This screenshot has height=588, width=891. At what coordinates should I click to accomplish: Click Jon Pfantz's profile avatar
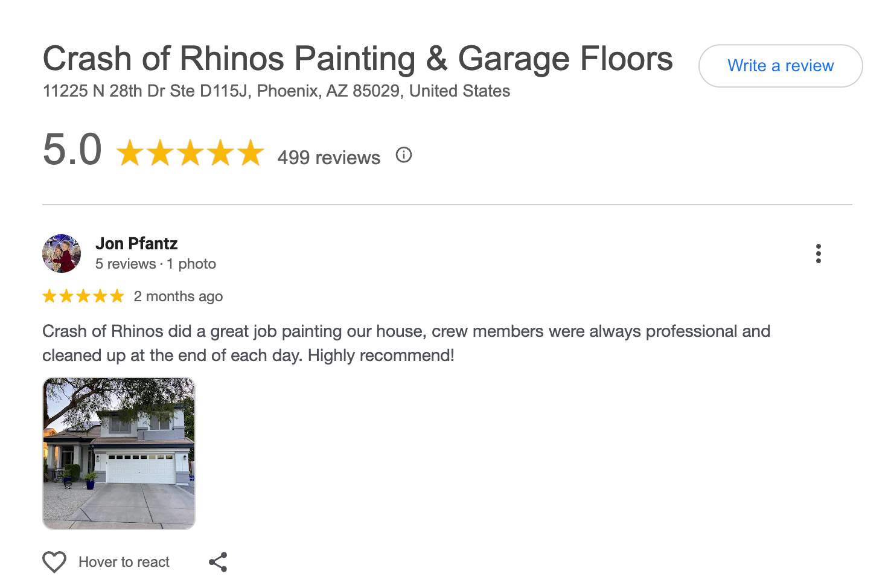point(61,253)
